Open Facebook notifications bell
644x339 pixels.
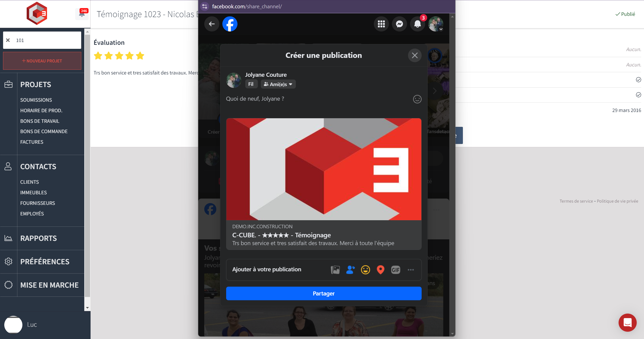[x=418, y=24]
